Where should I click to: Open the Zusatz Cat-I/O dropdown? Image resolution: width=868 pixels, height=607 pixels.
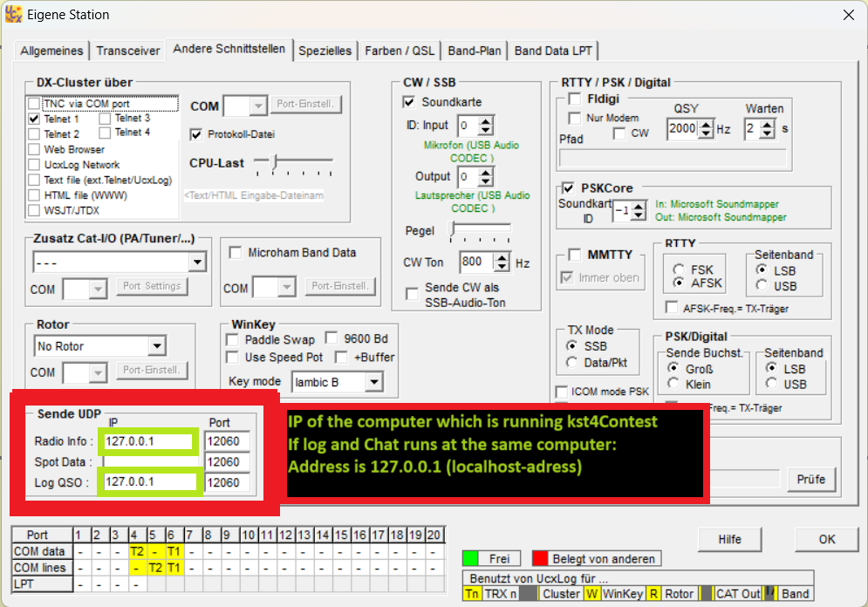(197, 262)
